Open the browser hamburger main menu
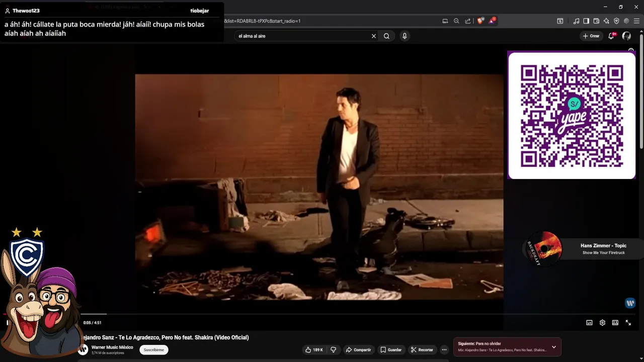 (636, 21)
